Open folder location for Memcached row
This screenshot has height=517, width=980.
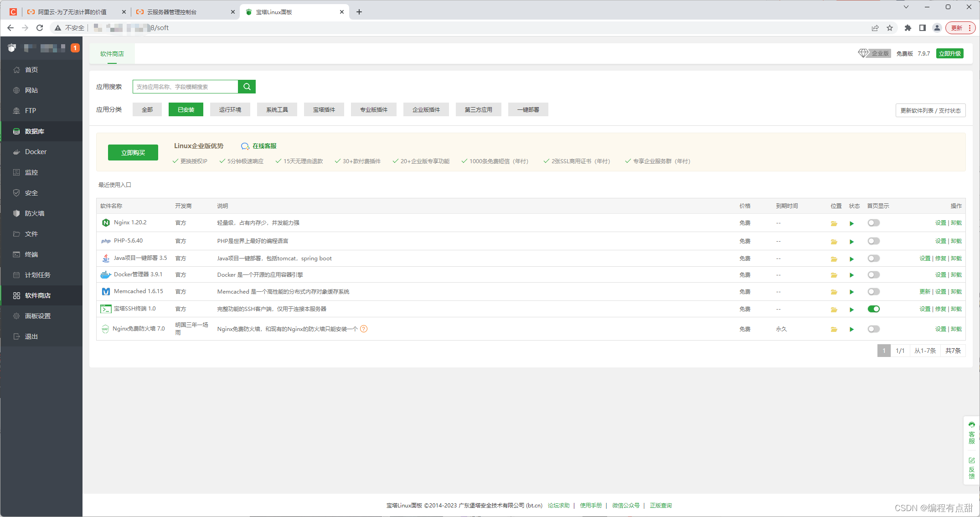(834, 292)
